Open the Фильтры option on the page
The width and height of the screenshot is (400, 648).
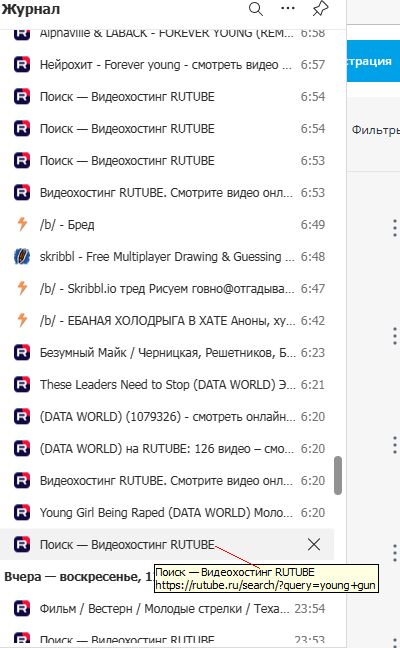pyautogui.click(x=375, y=130)
